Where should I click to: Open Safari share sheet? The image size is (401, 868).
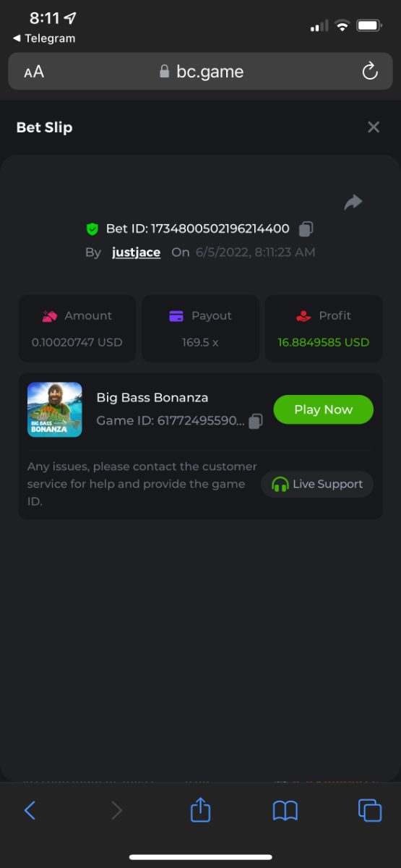[x=200, y=809]
